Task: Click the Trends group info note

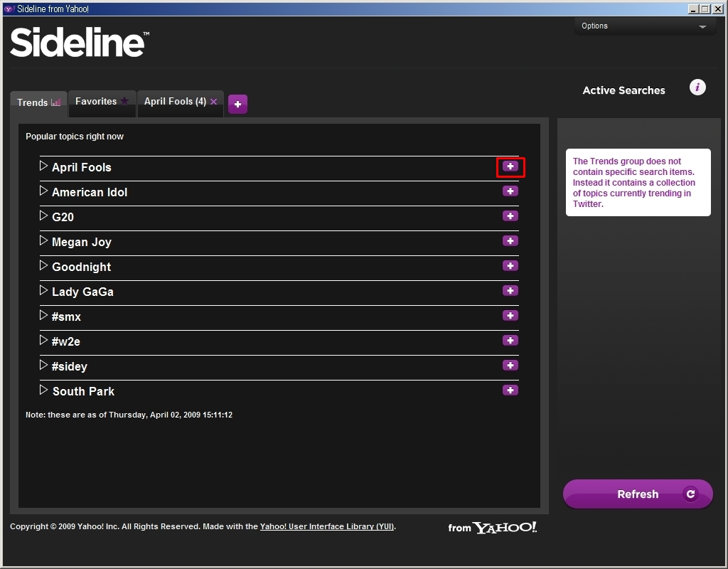Action: click(x=638, y=183)
